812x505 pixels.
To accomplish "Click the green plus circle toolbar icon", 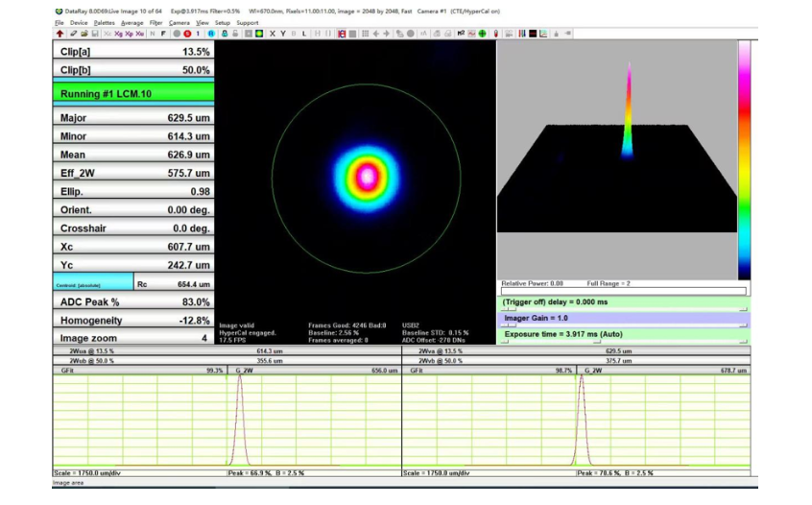I will pos(482,34).
